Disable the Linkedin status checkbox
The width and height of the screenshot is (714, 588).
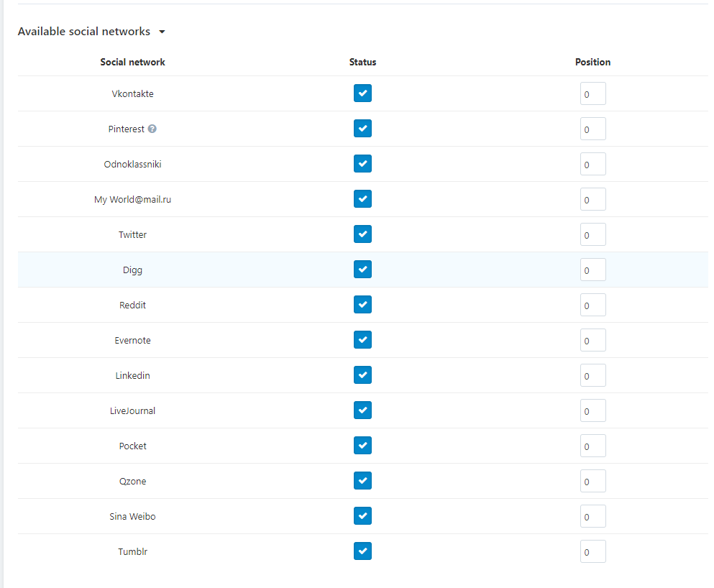362,375
